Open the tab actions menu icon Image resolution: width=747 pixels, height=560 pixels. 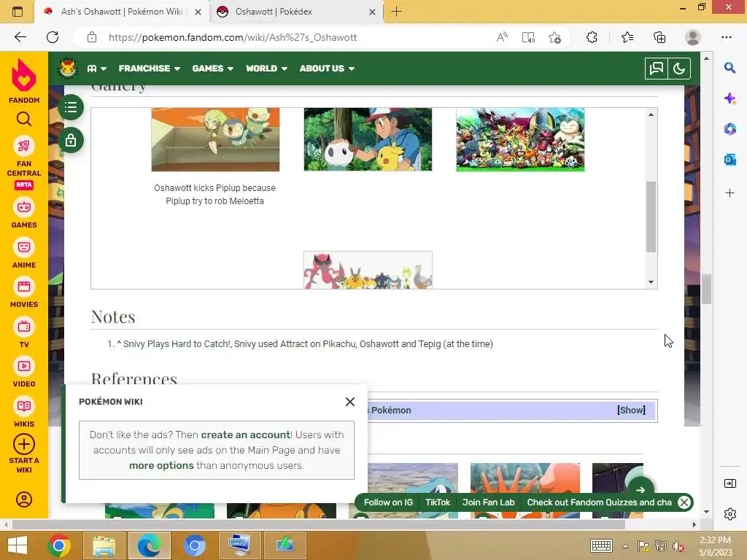(x=18, y=12)
